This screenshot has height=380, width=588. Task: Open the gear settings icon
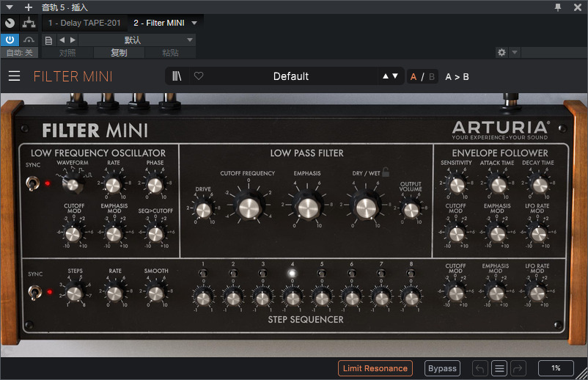point(501,53)
